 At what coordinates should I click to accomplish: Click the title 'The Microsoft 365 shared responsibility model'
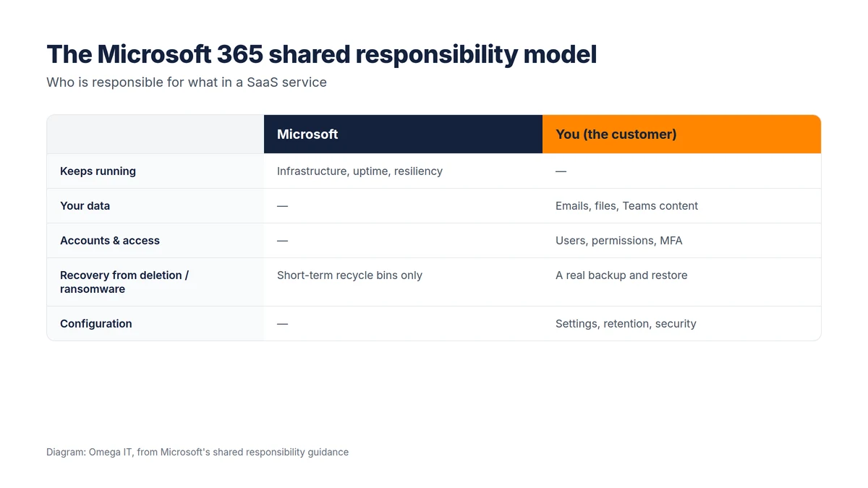(x=321, y=55)
